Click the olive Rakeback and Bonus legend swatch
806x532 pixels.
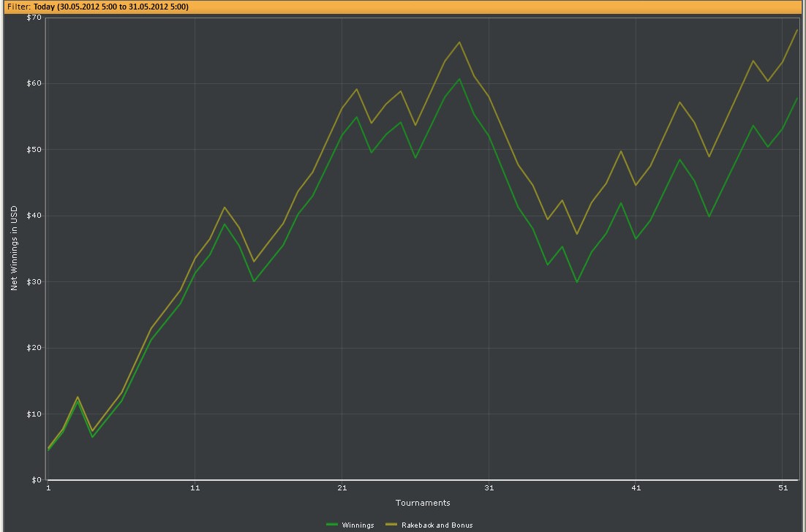[392, 524]
